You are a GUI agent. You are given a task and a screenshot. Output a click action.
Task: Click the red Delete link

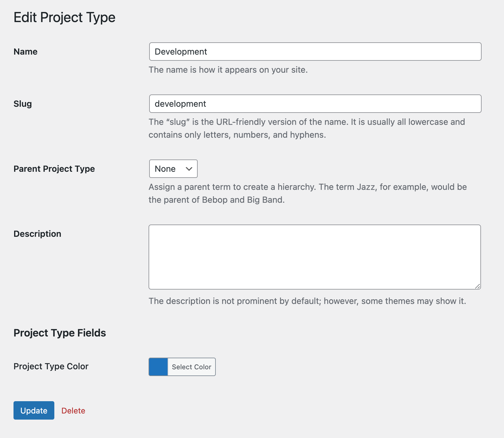point(73,411)
